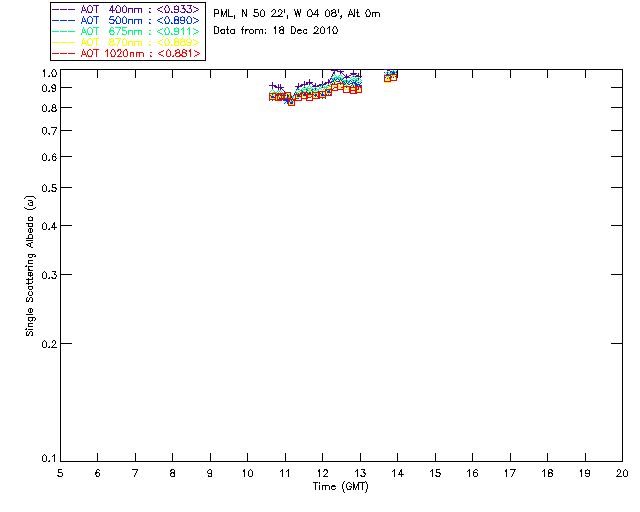This screenshot has width=640, height=512.
Task: Click the x-axis tick label 14
Action: point(398,474)
